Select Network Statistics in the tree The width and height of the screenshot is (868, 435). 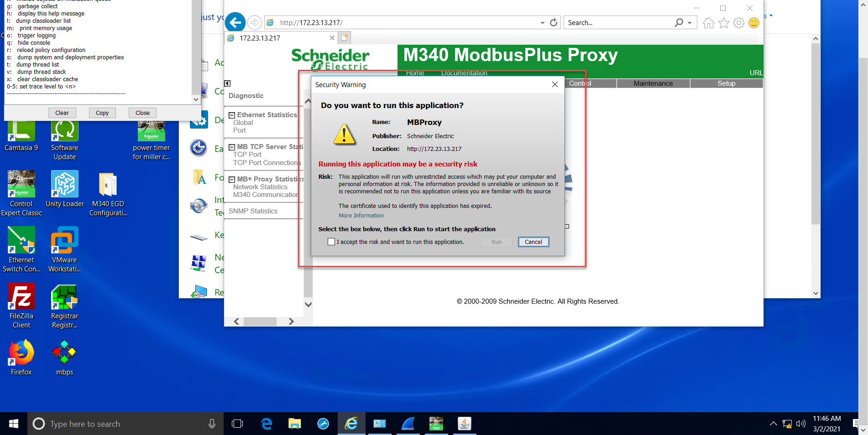coord(260,187)
